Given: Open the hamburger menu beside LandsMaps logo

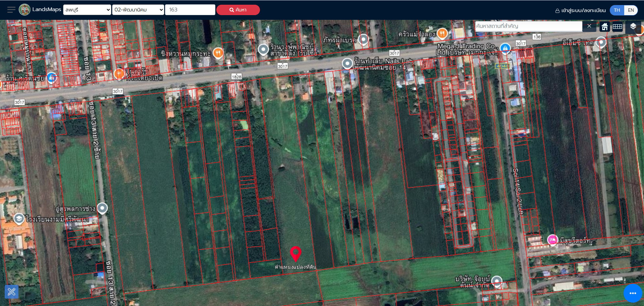Looking at the screenshot, I should [x=11, y=10].
